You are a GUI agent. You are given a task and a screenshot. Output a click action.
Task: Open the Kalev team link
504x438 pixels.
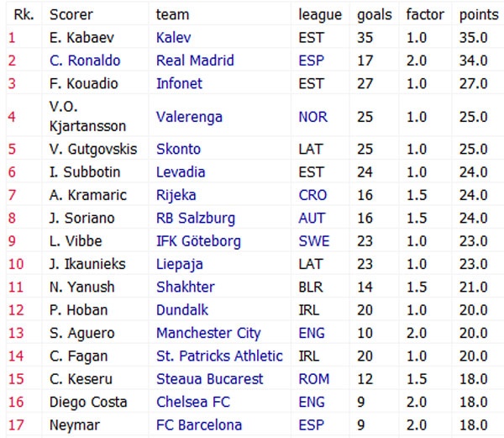174,38
